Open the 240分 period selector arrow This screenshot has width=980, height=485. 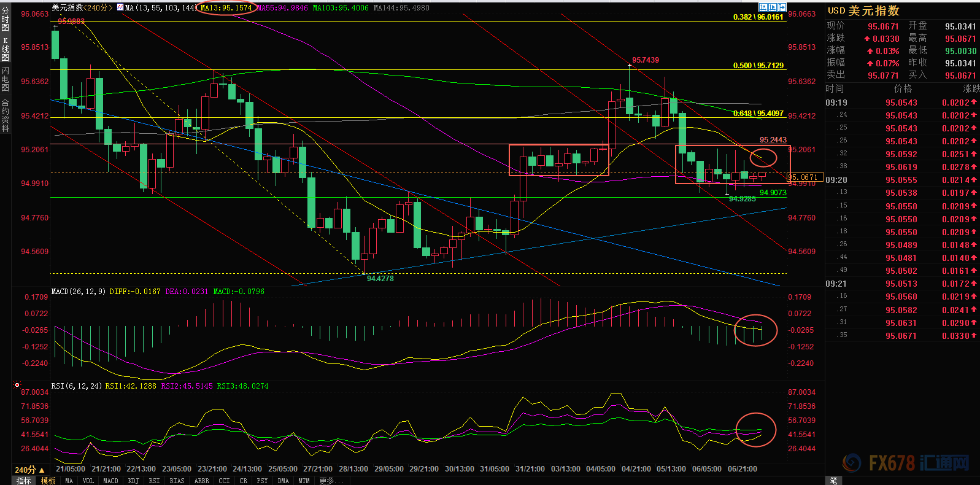pyautogui.click(x=42, y=470)
